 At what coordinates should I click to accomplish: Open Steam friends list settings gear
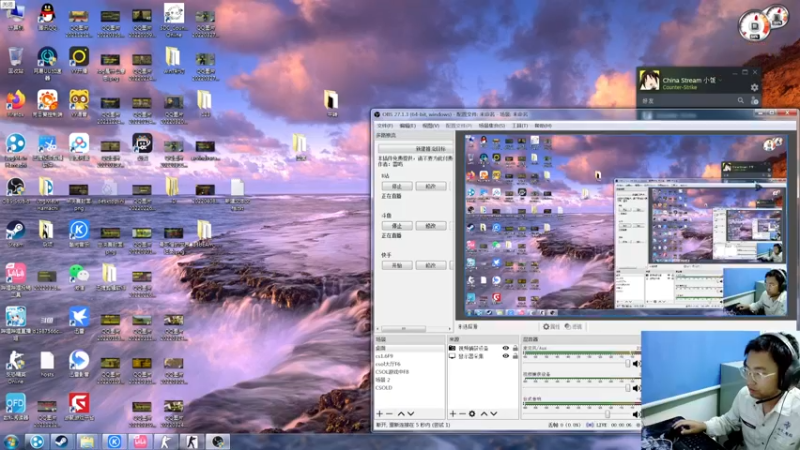point(754,88)
